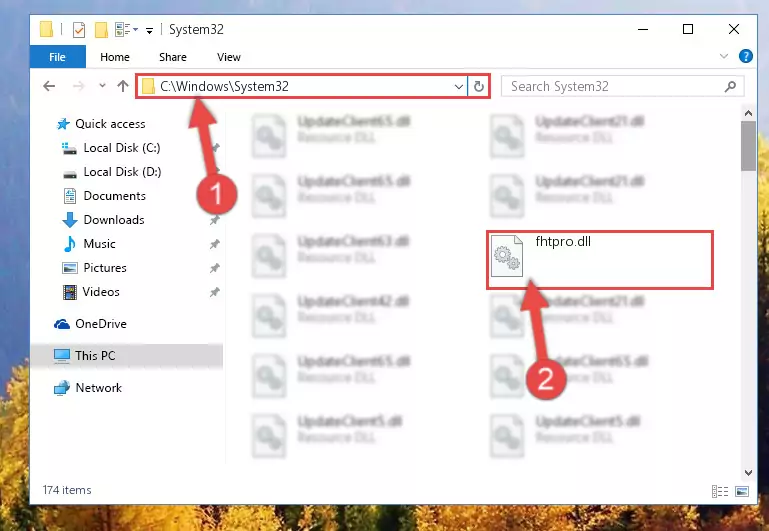Go back with the back arrow
Screen dimensions: 769x531
[x=49, y=86]
